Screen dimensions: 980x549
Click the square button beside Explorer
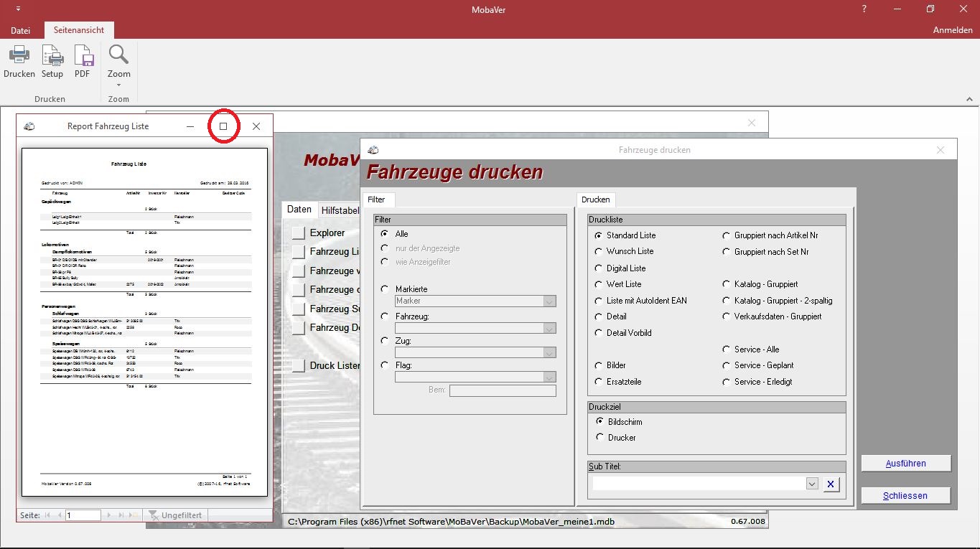(299, 233)
